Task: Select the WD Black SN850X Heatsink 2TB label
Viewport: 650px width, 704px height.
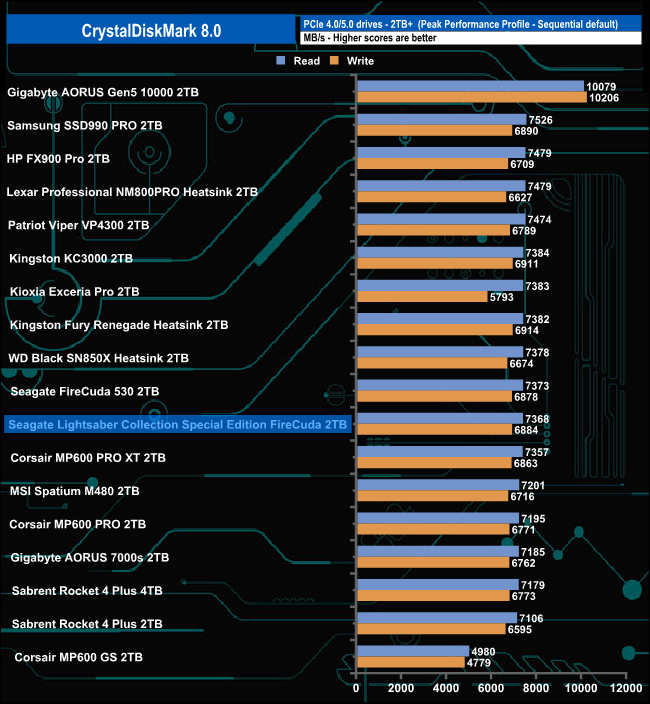Action: click(x=98, y=358)
